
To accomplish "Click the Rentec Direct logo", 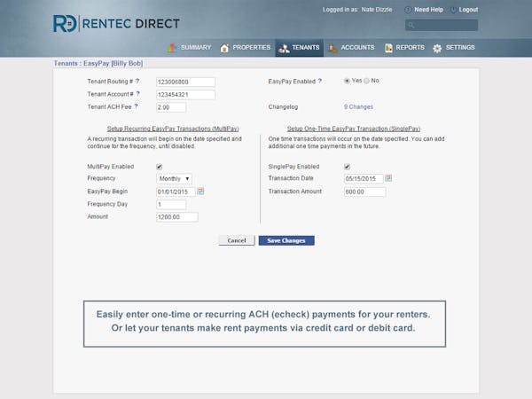I will tap(116, 23).
